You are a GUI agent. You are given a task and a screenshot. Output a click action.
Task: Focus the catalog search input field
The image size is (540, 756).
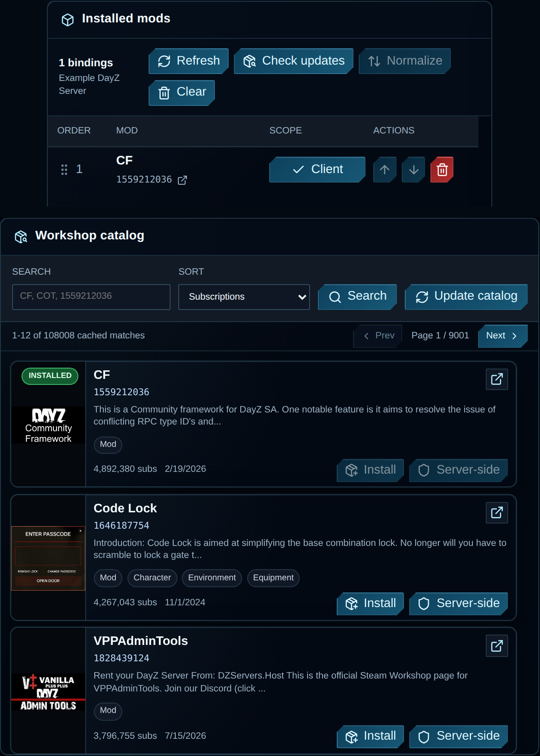[91, 297]
